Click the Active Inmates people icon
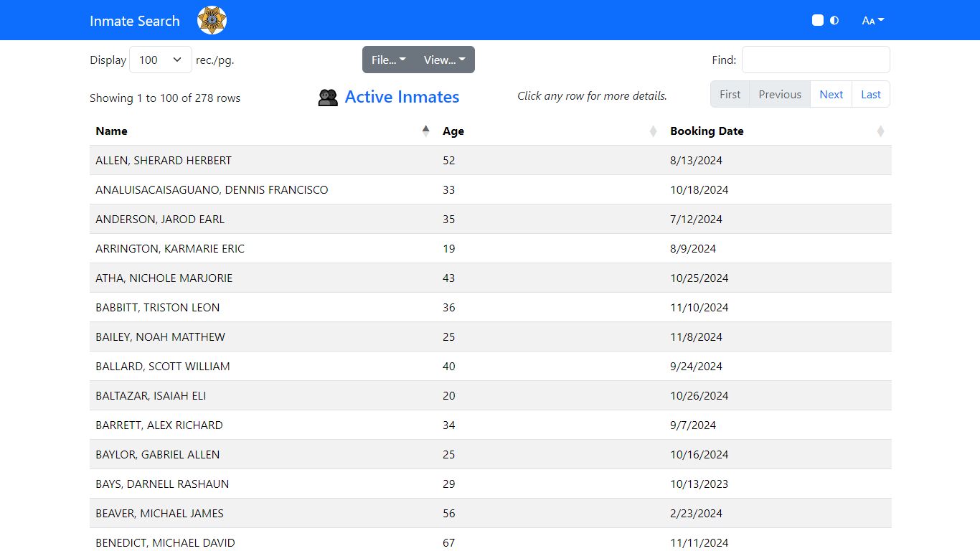 (328, 98)
